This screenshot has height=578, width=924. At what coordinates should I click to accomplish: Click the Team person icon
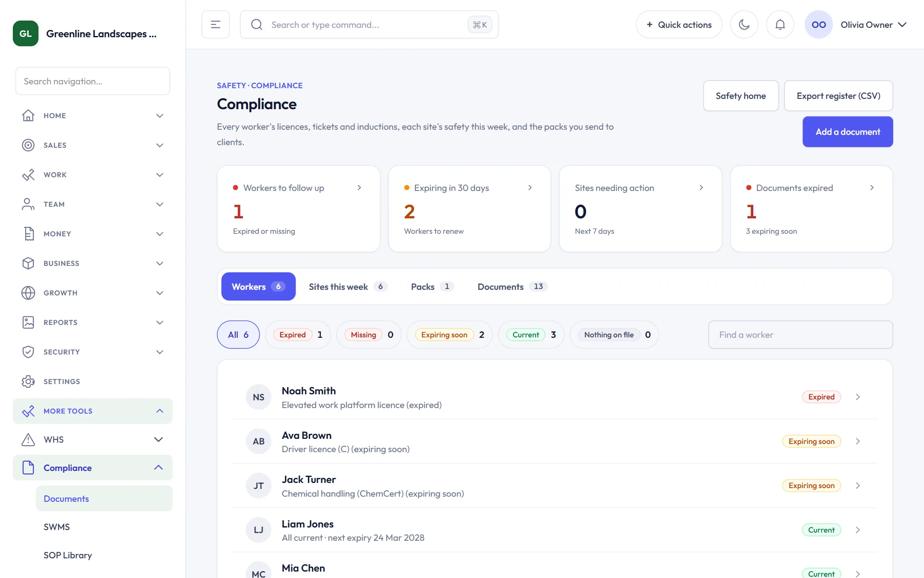pyautogui.click(x=28, y=204)
